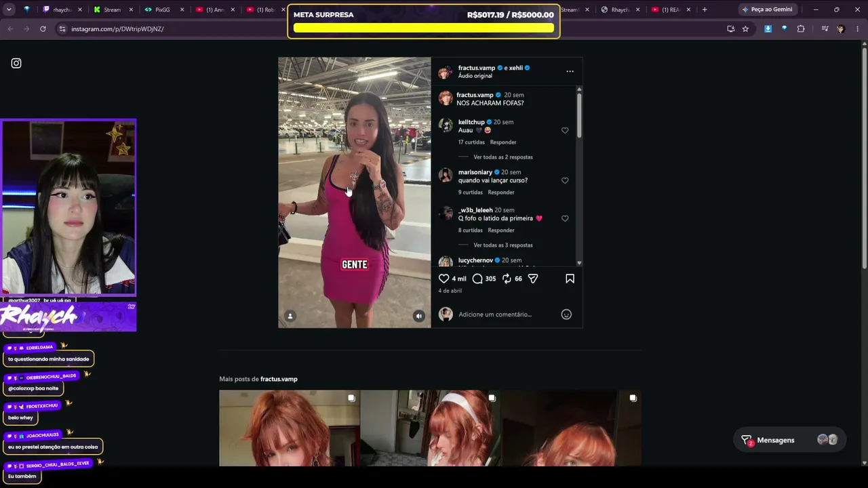The image size is (868, 488).
Task: Close the PixGG tab
Action: click(181, 9)
